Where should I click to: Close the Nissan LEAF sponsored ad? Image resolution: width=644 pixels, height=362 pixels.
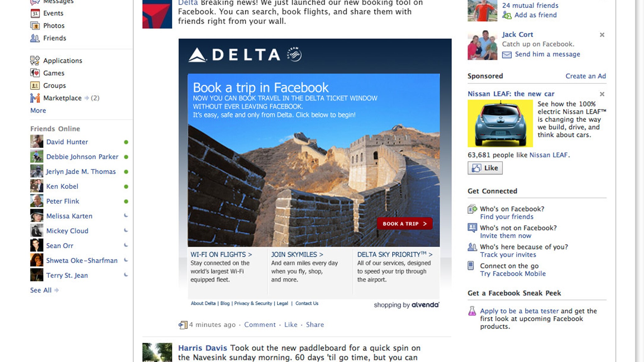click(x=602, y=94)
